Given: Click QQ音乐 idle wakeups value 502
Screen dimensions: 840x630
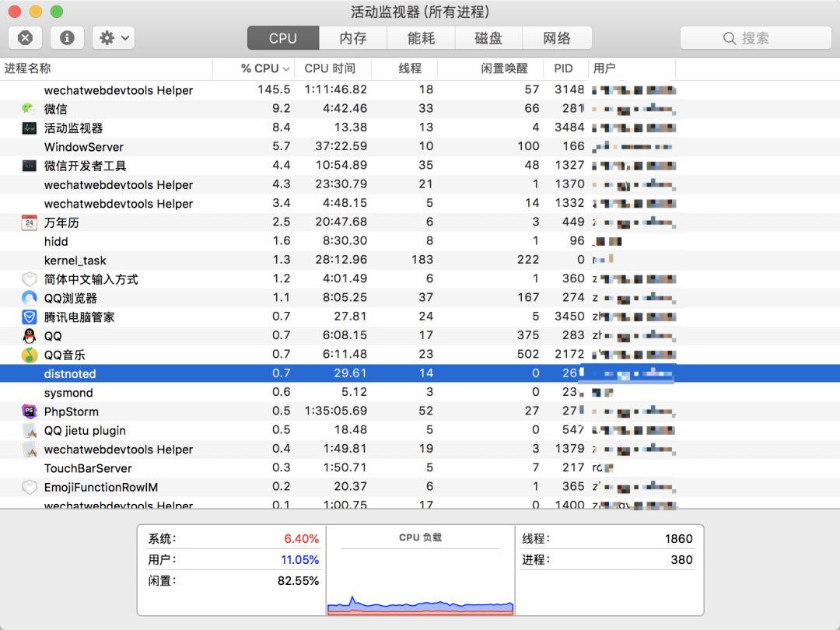Looking at the screenshot, I should click(x=527, y=354).
